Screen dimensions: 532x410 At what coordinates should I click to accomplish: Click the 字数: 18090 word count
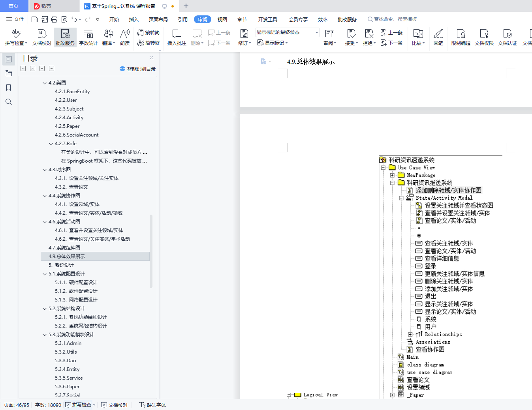48,405
